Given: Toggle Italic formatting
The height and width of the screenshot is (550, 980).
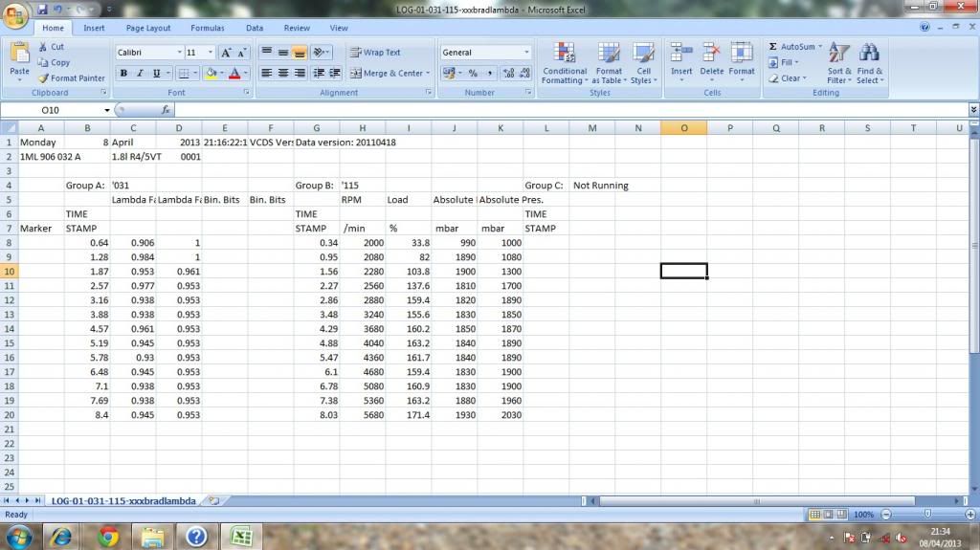Looking at the screenshot, I should 140,74.
